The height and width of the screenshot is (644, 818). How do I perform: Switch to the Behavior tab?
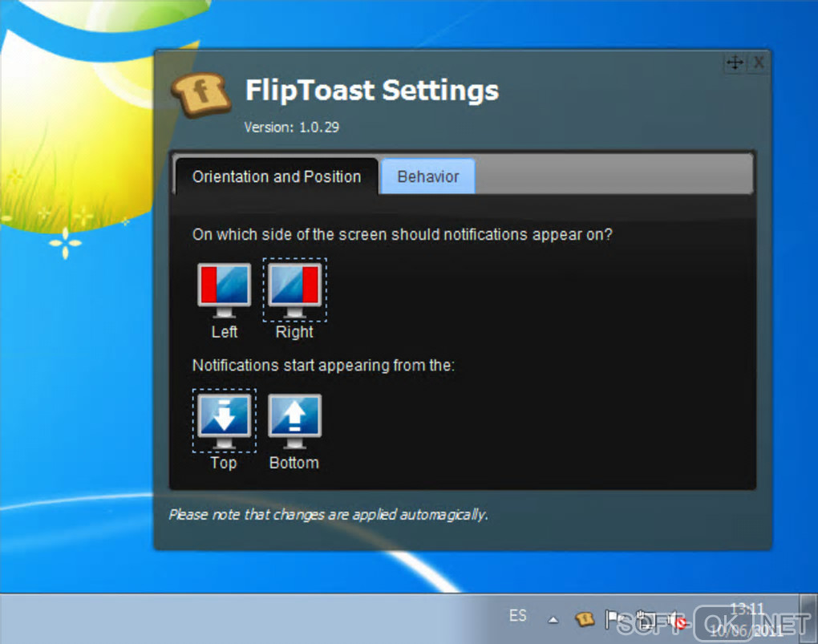pyautogui.click(x=428, y=176)
